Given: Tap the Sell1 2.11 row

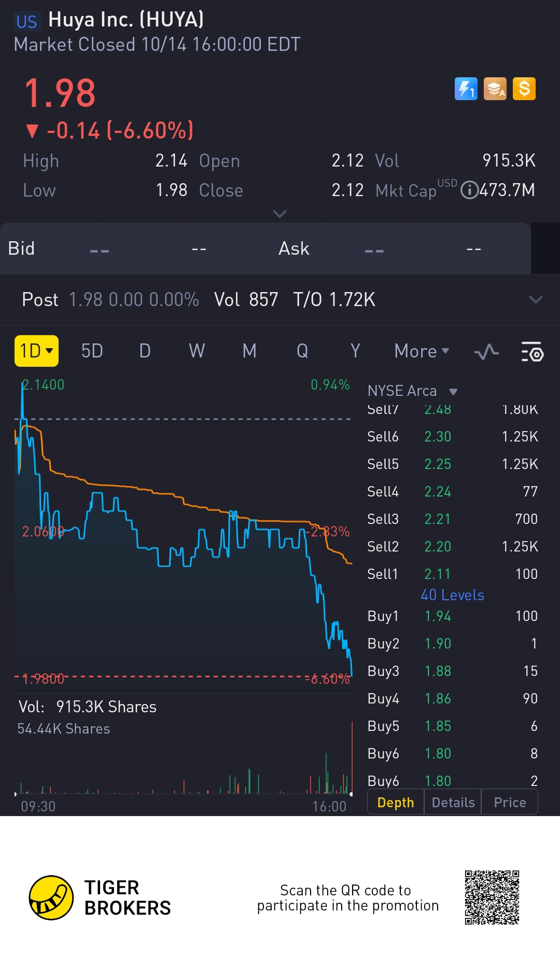Looking at the screenshot, I should 453,574.
